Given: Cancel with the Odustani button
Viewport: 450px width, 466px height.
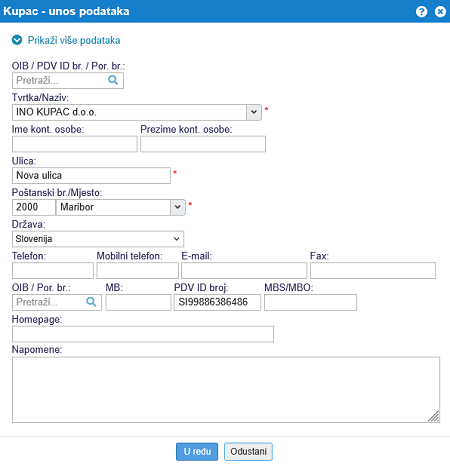Looking at the screenshot, I should pos(248,452).
